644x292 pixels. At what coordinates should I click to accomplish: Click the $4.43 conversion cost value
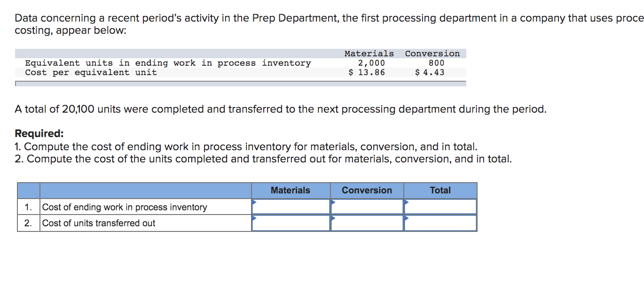tap(429, 72)
